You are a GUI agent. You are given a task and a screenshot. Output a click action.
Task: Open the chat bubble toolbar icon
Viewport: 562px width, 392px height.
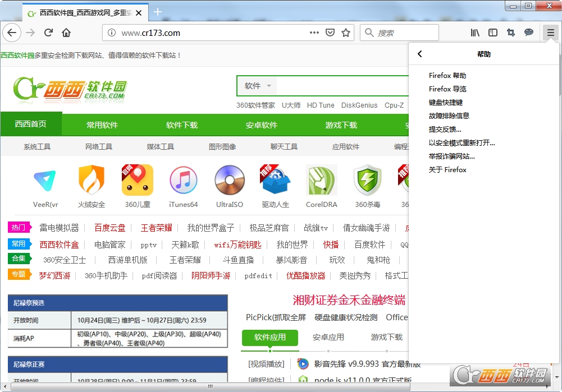[x=529, y=33]
